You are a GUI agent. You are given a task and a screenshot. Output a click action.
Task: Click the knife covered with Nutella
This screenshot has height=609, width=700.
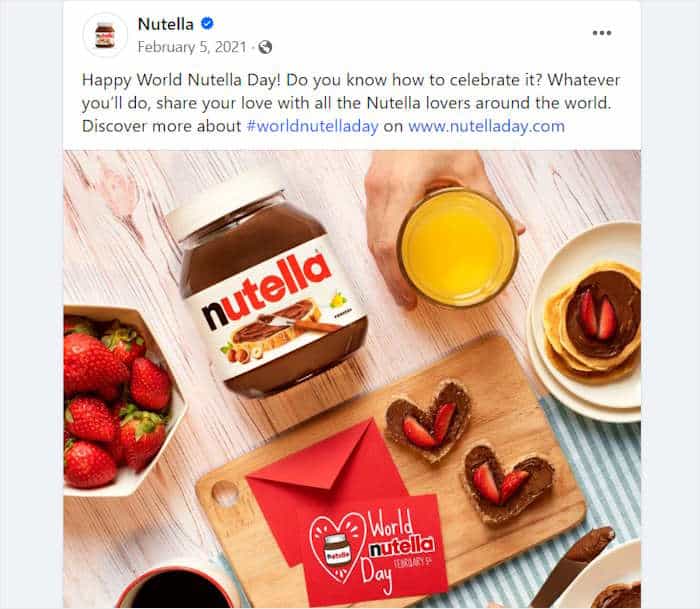[x=574, y=565]
